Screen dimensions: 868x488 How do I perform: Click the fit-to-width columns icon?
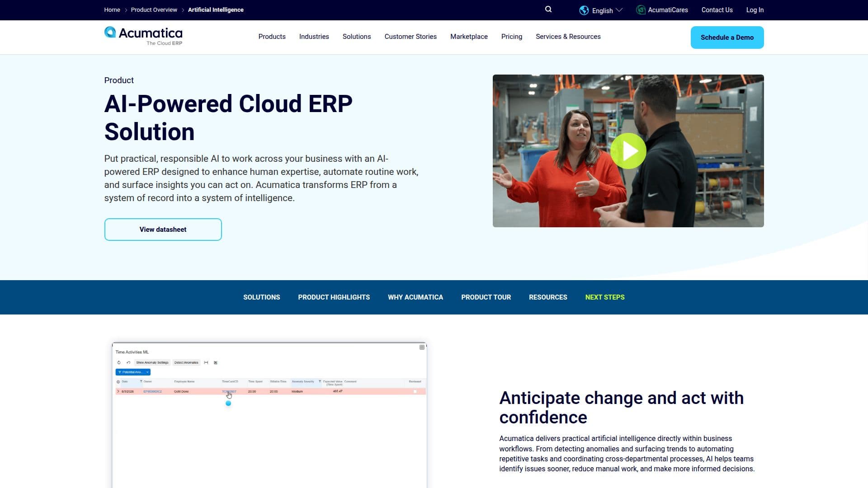coord(206,362)
